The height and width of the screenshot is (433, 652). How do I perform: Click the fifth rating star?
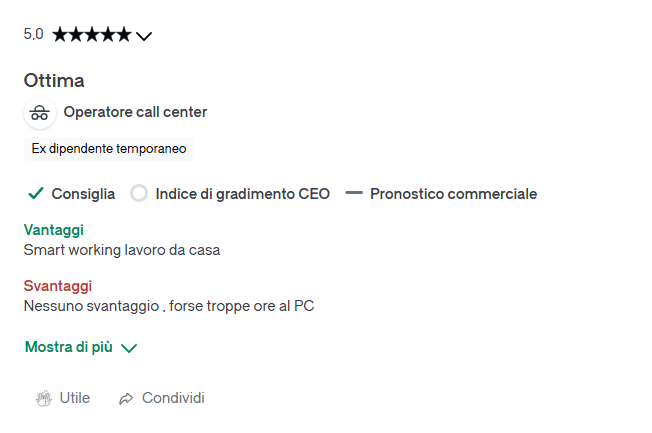[x=123, y=35]
